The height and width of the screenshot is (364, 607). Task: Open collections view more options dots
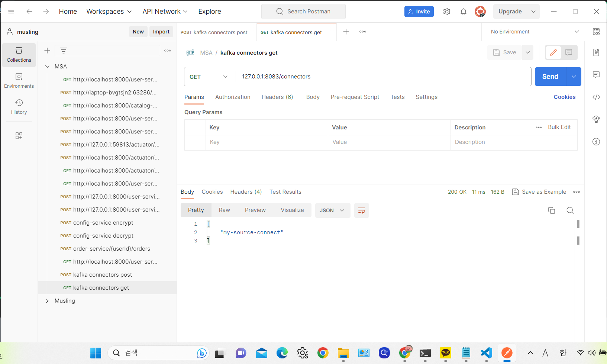point(168,51)
